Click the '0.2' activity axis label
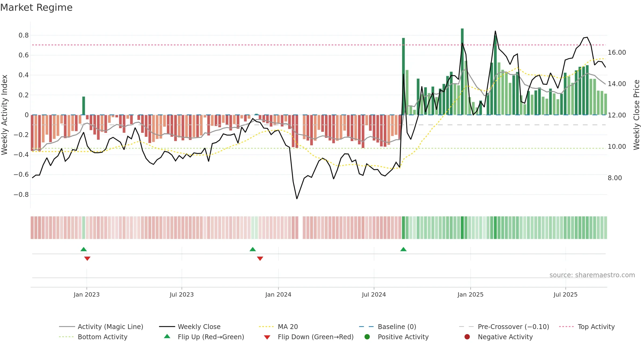Image resolution: width=644 pixels, height=362 pixels. click(24, 95)
